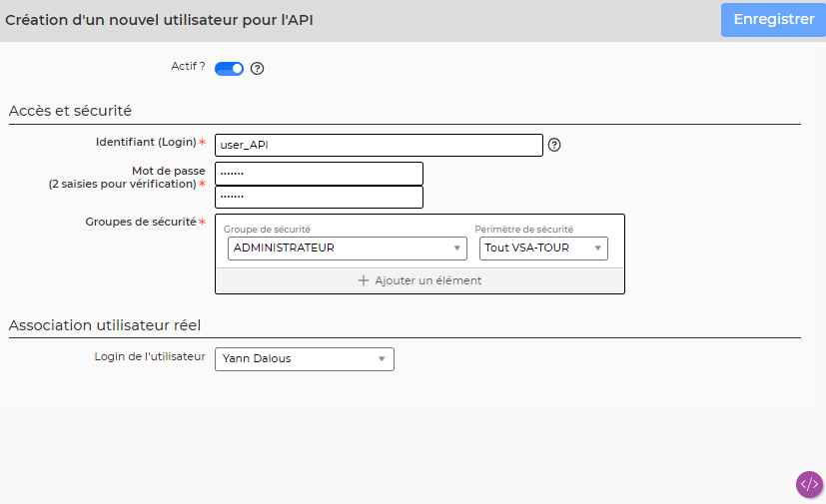This screenshot has height=504, width=826.
Task: Click the help icon next to Actif toggle
Action: coord(257,69)
